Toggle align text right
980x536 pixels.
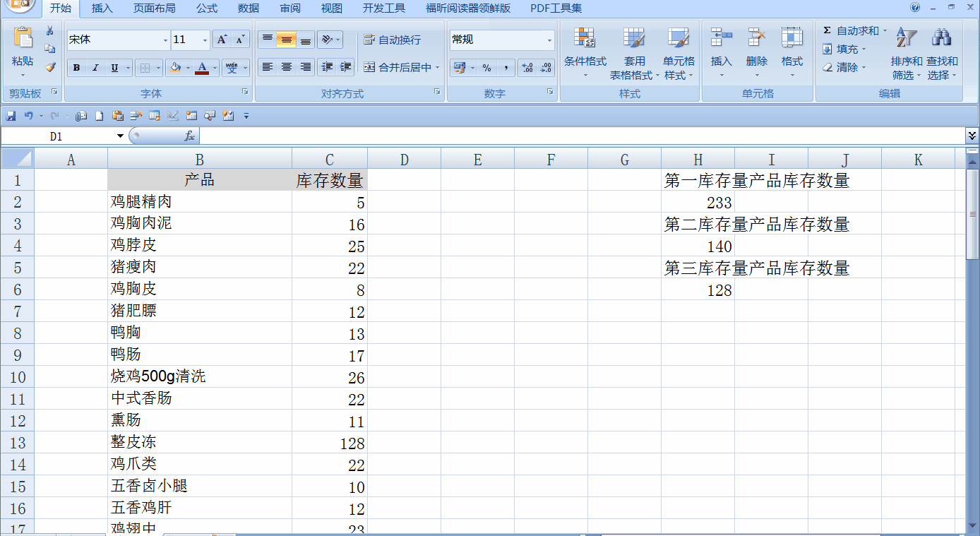pos(305,67)
